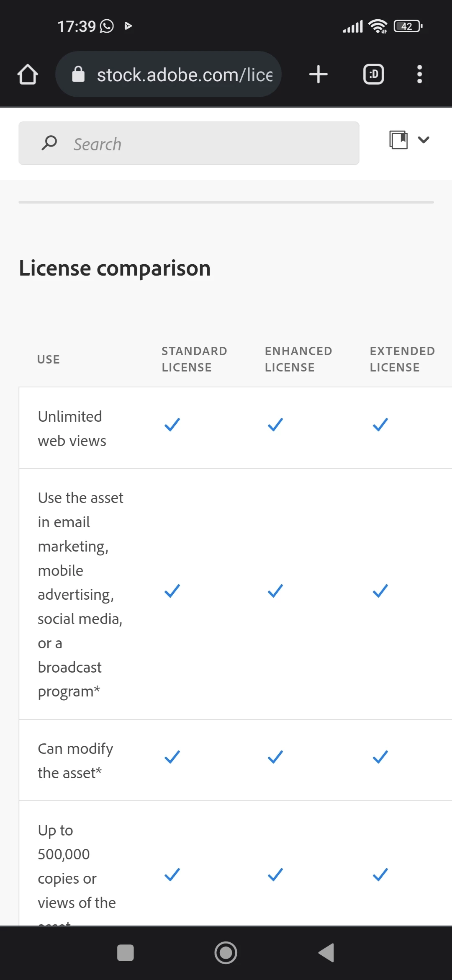Open the browser three-dot menu
This screenshot has height=980, width=452.
click(419, 75)
